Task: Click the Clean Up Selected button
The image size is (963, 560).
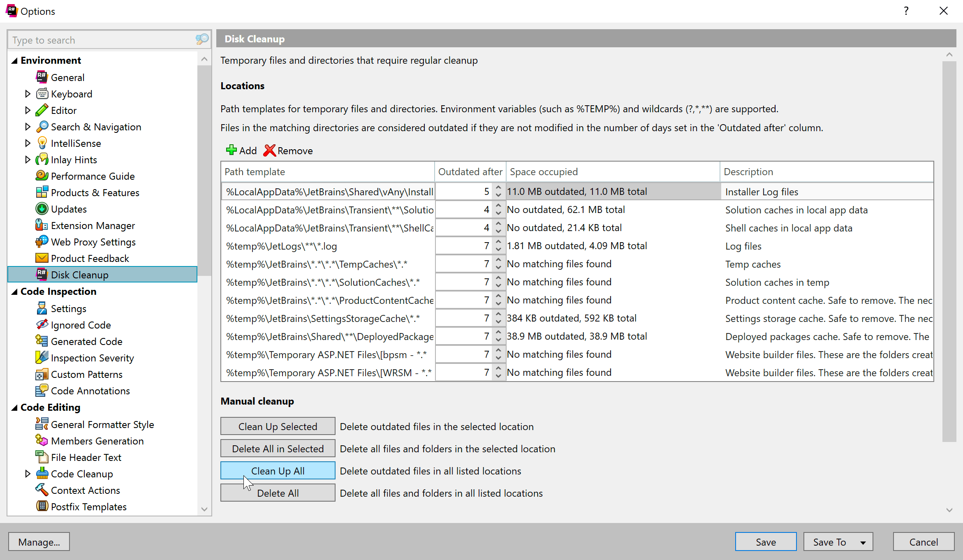Action: pos(278,426)
